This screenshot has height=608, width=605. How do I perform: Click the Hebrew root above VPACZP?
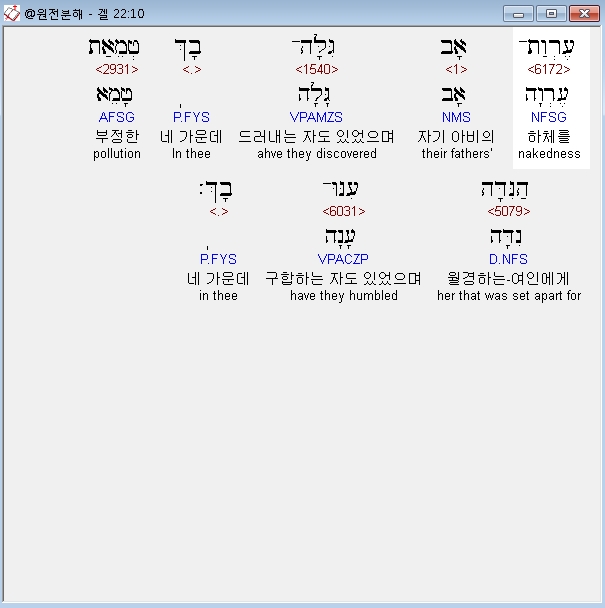tap(341, 237)
